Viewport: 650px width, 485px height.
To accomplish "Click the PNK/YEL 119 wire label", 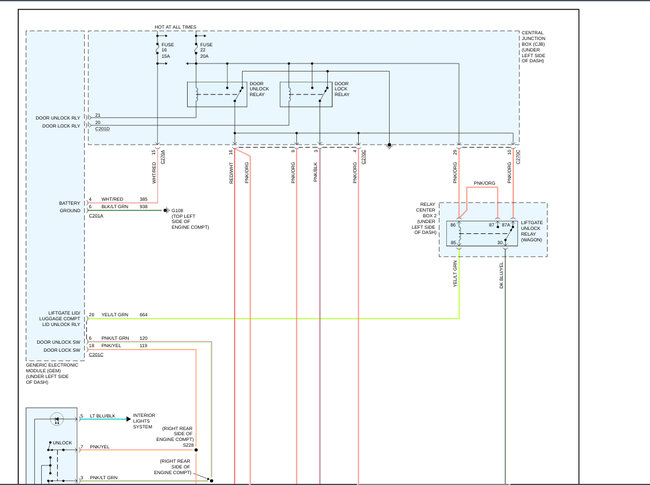I will tap(124, 346).
